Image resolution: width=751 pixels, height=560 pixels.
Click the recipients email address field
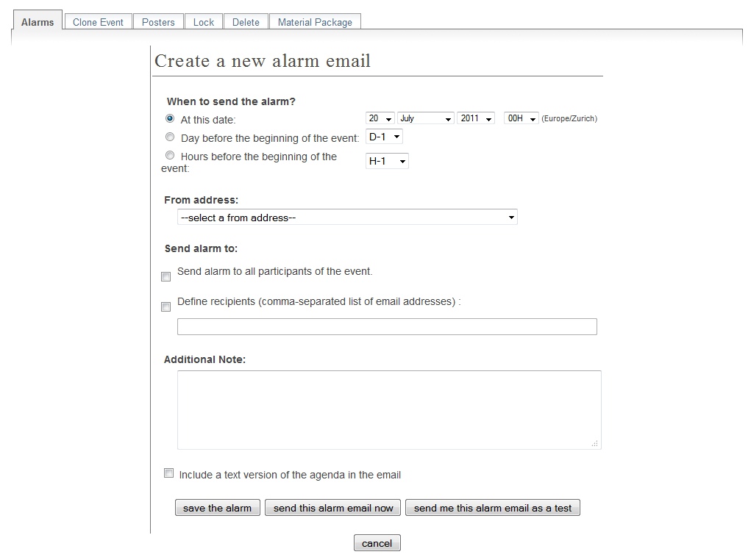[x=387, y=327]
